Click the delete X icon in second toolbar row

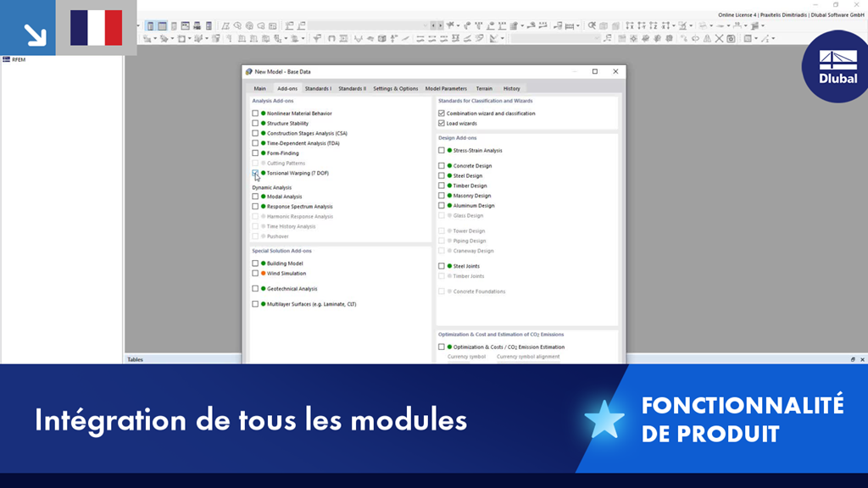coord(719,39)
